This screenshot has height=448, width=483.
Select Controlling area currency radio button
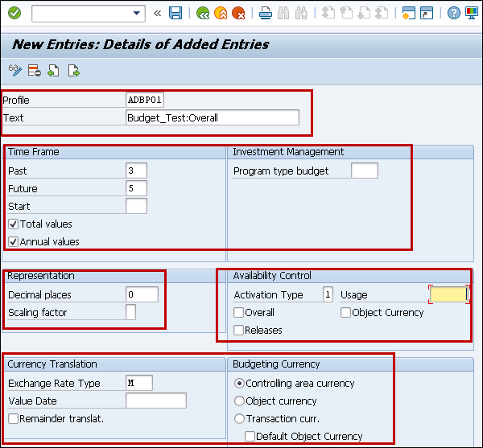tap(239, 384)
